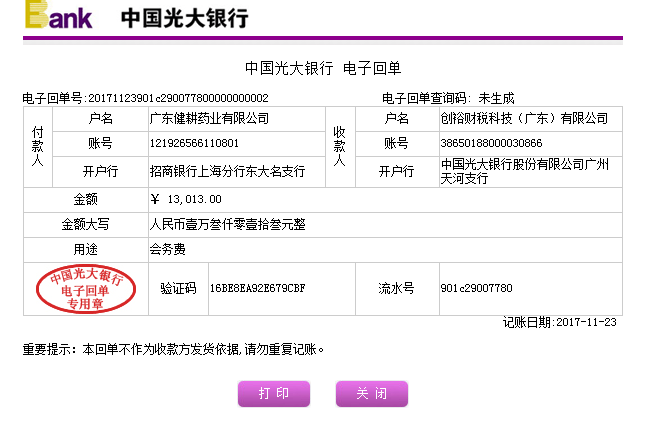The width and height of the screenshot is (662, 422).
Task: Click the 验证码 label cell
Action: (178, 289)
